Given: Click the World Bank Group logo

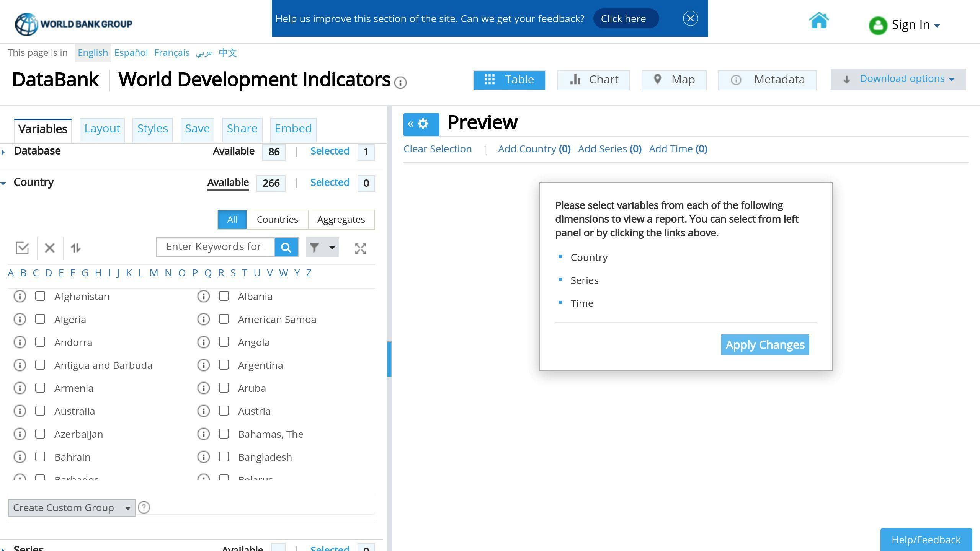Looking at the screenshot, I should pyautogui.click(x=73, y=24).
